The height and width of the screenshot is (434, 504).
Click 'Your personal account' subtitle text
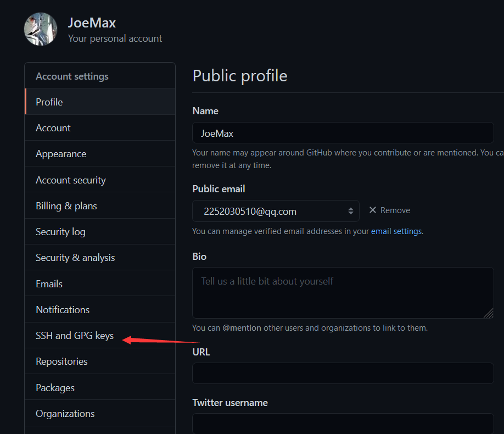[x=115, y=38]
